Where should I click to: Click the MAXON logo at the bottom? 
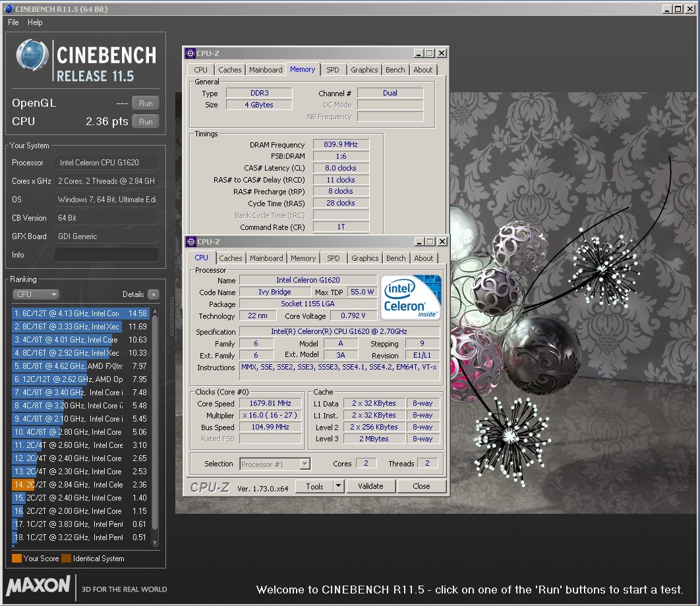[x=38, y=586]
